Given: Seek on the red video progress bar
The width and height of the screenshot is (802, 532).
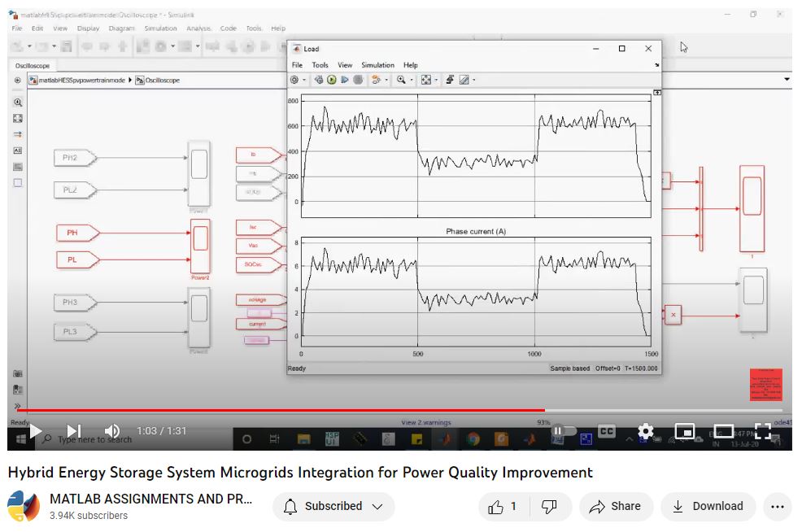Looking at the screenshot, I should coord(325,410).
